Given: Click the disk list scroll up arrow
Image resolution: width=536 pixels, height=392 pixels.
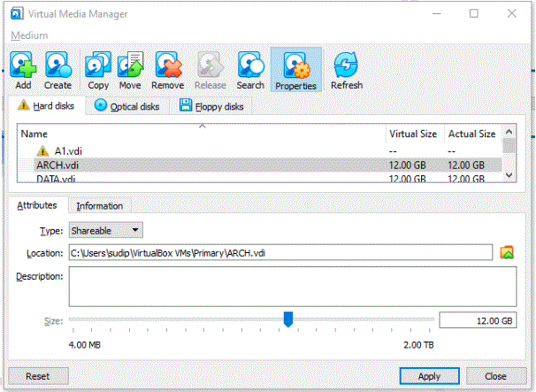Looking at the screenshot, I should point(509,132).
